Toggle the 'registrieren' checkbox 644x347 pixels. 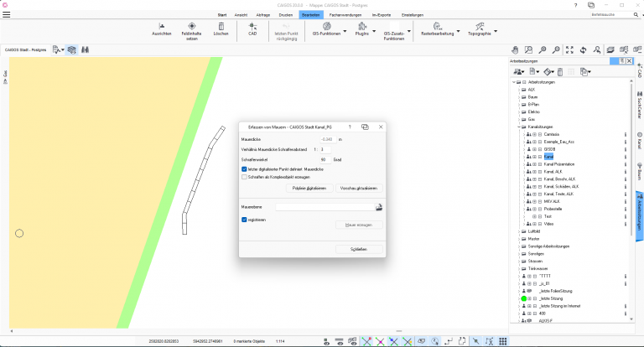coord(244,220)
